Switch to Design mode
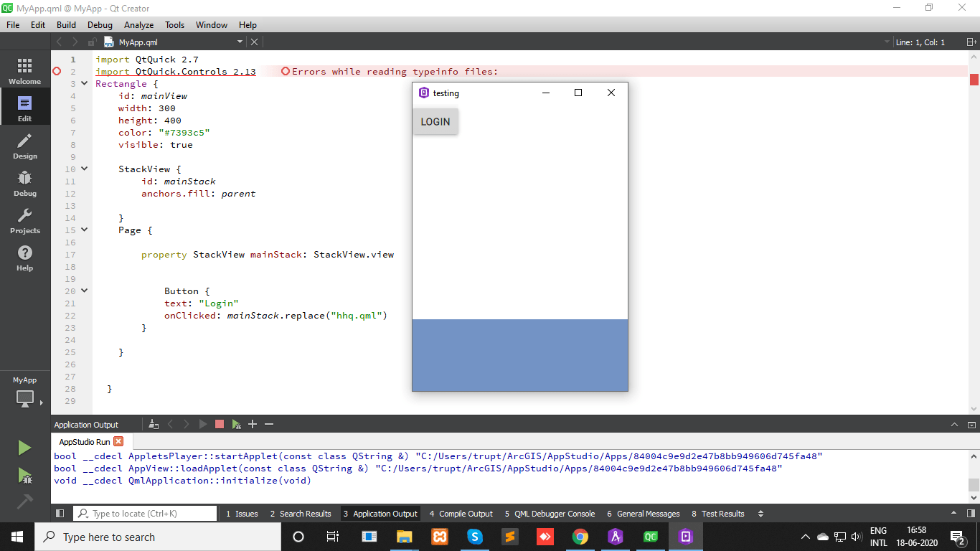Screen dimensions: 980x551 (x=24, y=146)
